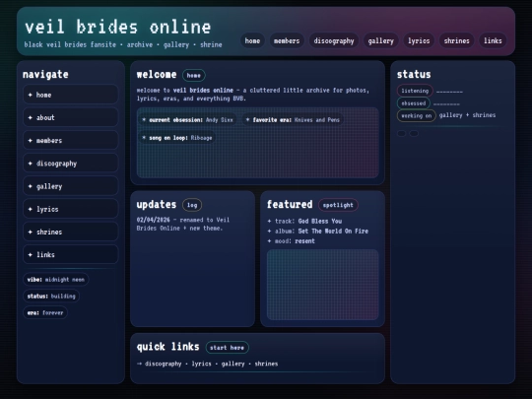Open members in the top navigation bar
This screenshot has height=399, width=532.
point(287,40)
